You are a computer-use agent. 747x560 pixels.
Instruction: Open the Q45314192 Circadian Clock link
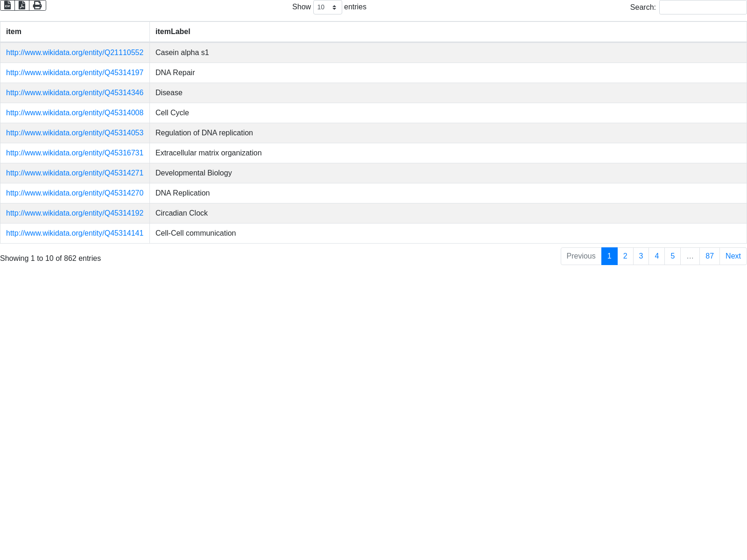coord(75,213)
